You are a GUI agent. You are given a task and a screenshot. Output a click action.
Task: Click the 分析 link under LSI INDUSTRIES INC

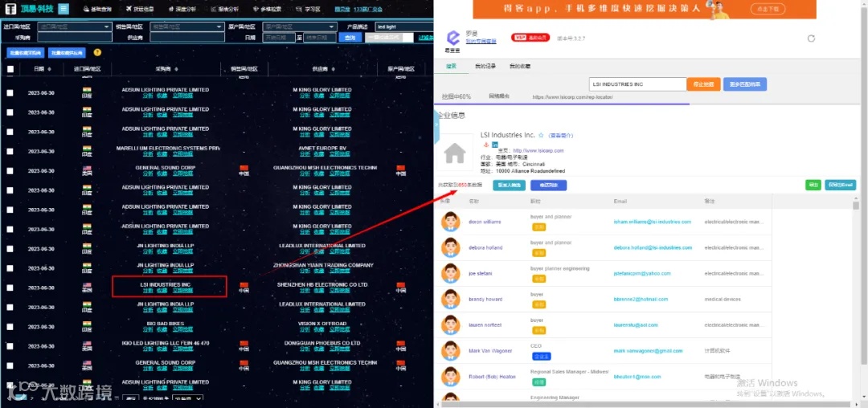148,290
